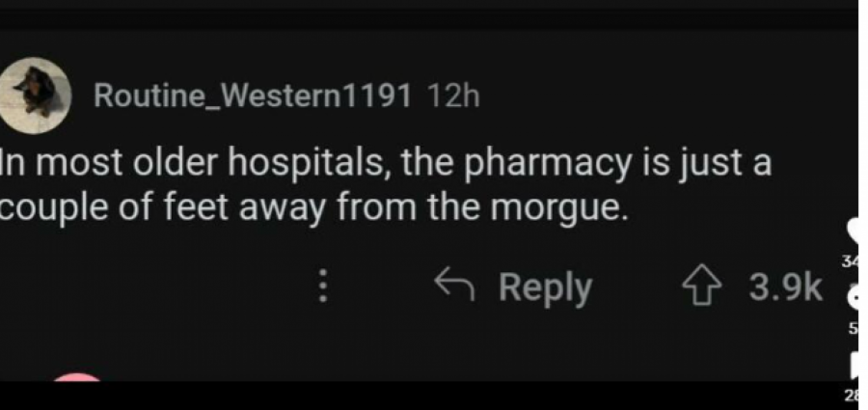
Task: Tap the 5 comments count
Action: pyautogui.click(x=855, y=329)
